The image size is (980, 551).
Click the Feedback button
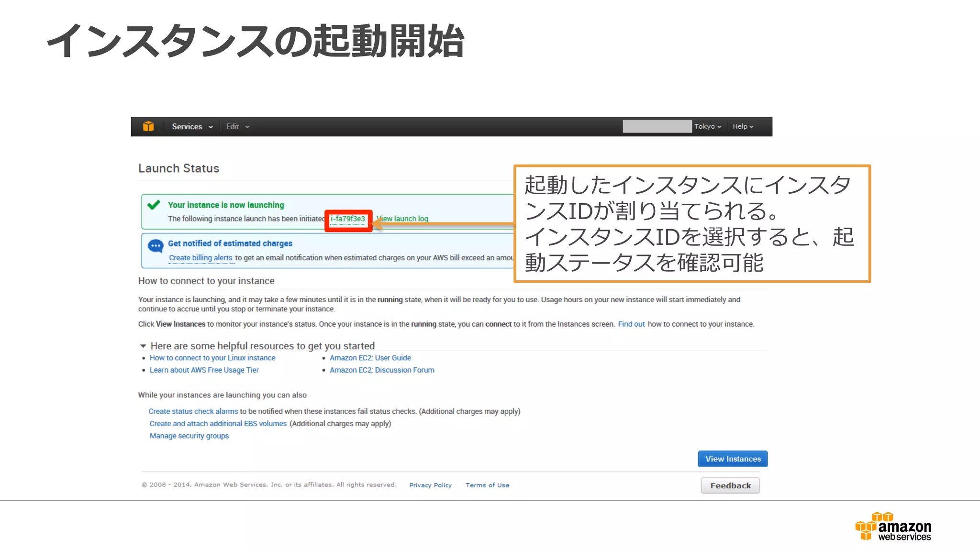tap(730, 485)
